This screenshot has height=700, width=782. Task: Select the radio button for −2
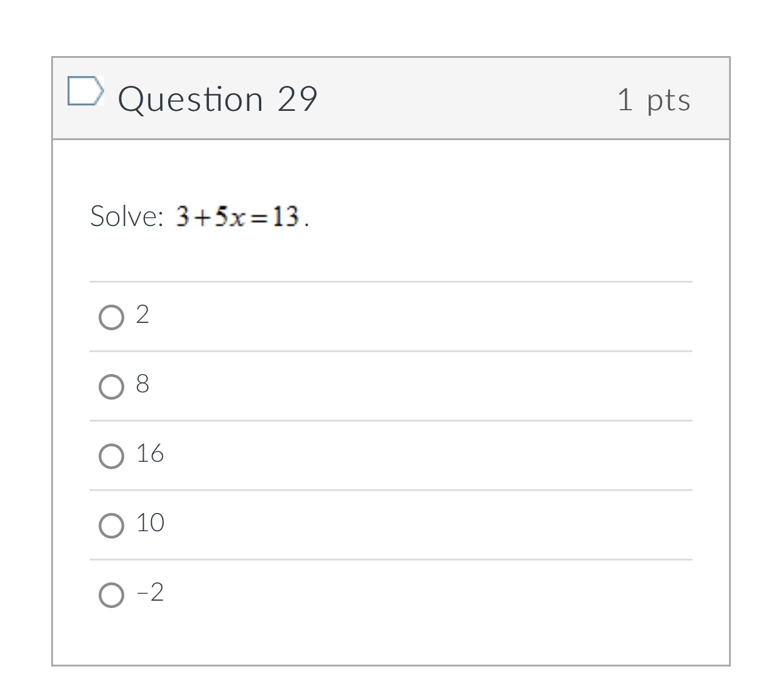(111, 595)
